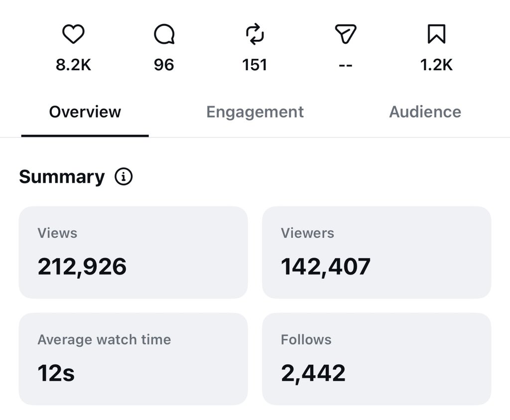Tap the bookmark saves icon

click(436, 34)
